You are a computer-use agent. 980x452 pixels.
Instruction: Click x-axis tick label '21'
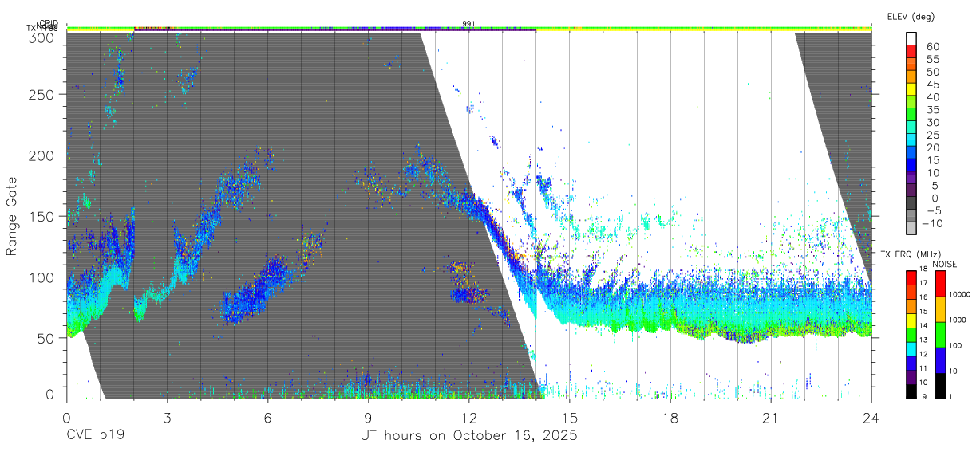(x=771, y=418)
